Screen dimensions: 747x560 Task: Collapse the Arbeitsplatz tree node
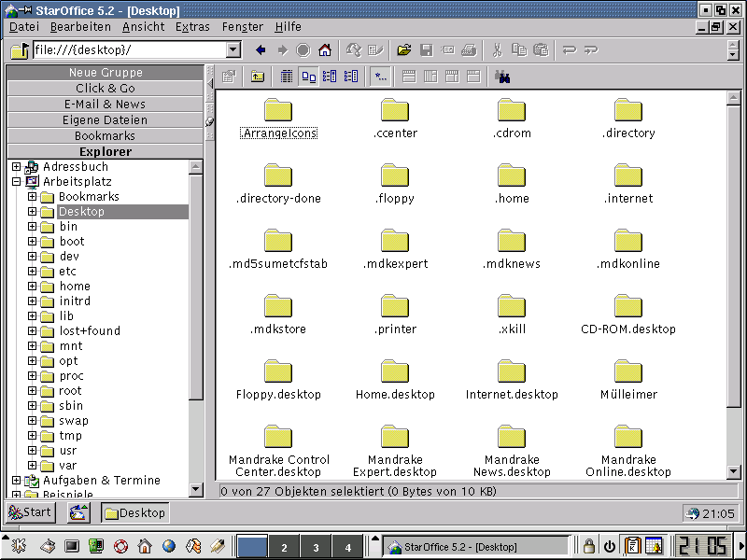16,181
